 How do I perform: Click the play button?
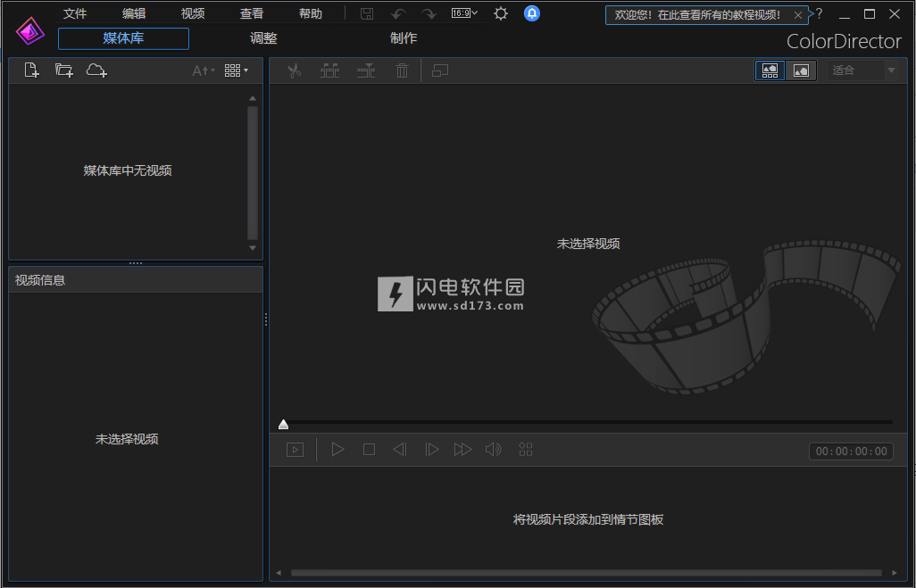[337, 450]
